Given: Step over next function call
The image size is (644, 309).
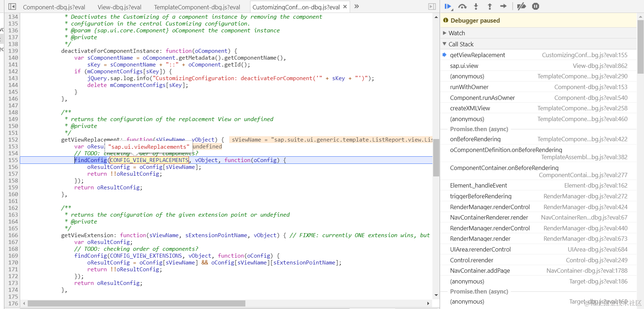Looking at the screenshot, I should (462, 6).
